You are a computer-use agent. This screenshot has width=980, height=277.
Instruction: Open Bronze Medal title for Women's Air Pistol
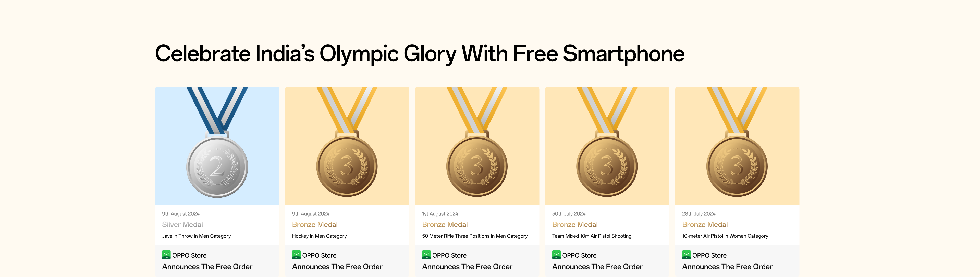705,224
